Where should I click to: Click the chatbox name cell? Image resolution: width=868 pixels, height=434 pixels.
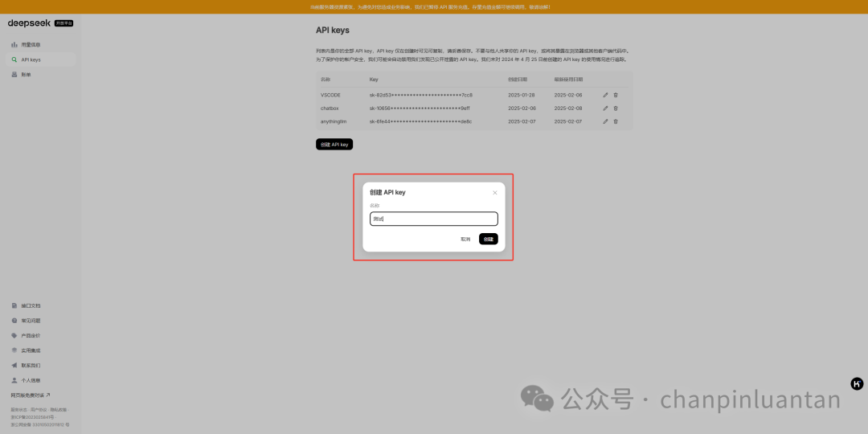coord(330,108)
